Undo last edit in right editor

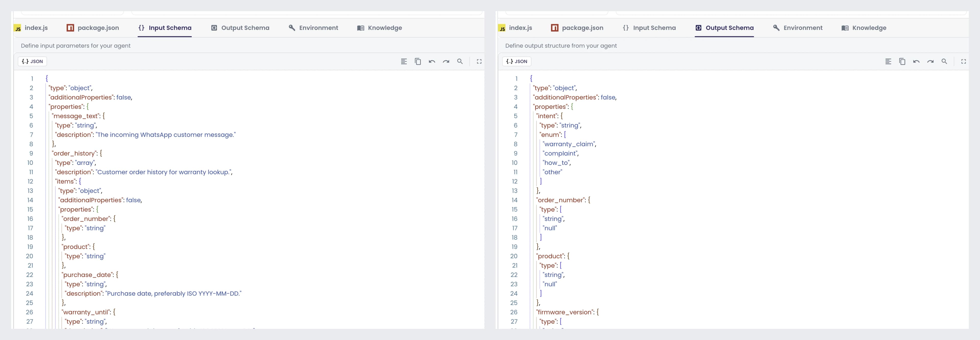click(916, 61)
